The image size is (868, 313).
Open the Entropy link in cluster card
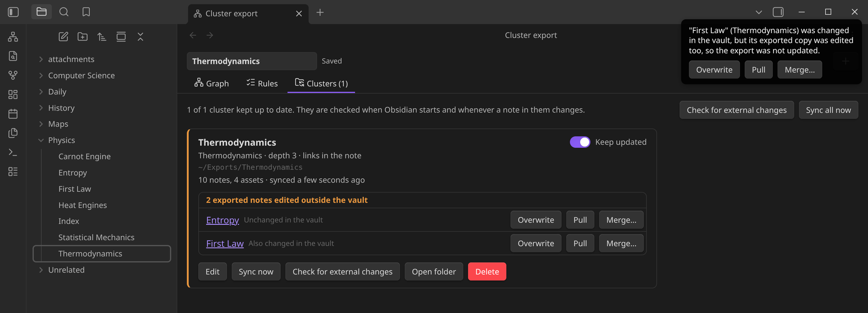pyautogui.click(x=222, y=220)
